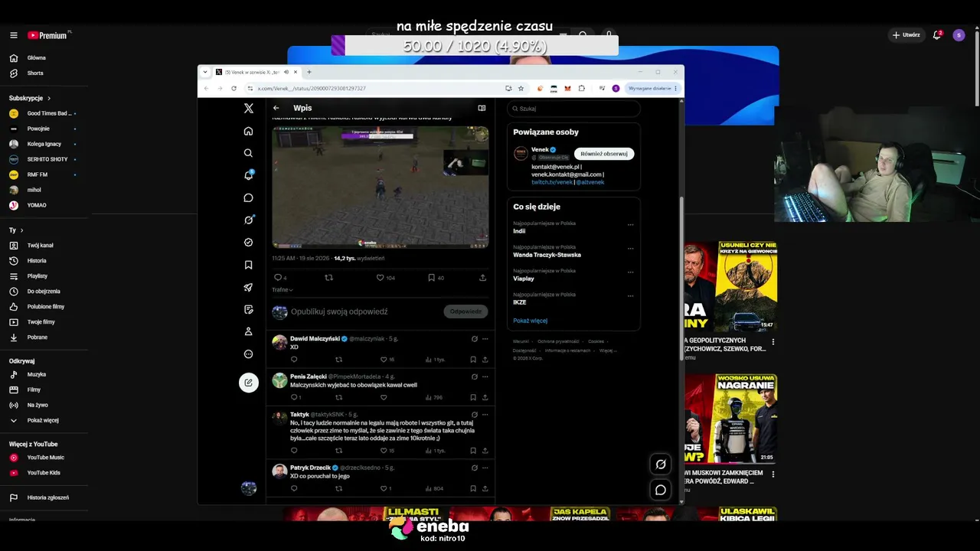Viewport: 980px width, 551px height.
Task: Click YouTube Utwórz create button
Action: 906,35
